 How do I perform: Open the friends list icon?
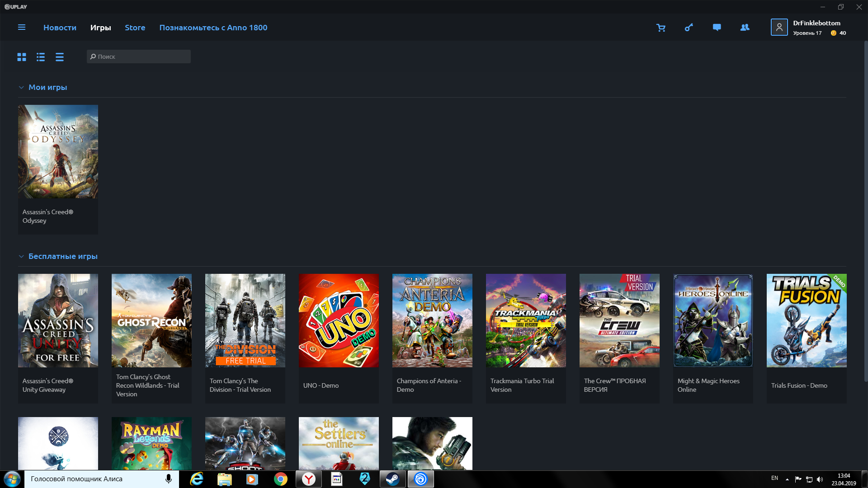[745, 28]
